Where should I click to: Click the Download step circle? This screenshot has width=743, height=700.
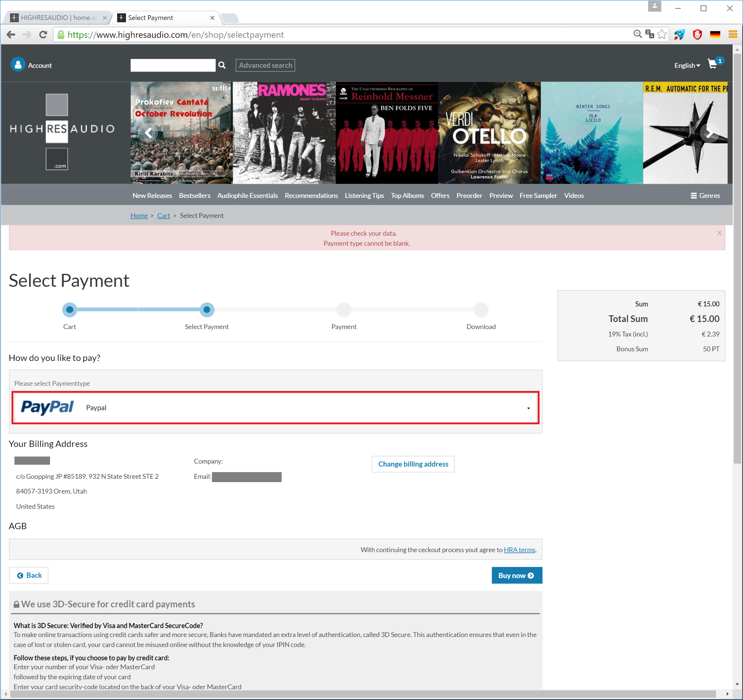[481, 309]
